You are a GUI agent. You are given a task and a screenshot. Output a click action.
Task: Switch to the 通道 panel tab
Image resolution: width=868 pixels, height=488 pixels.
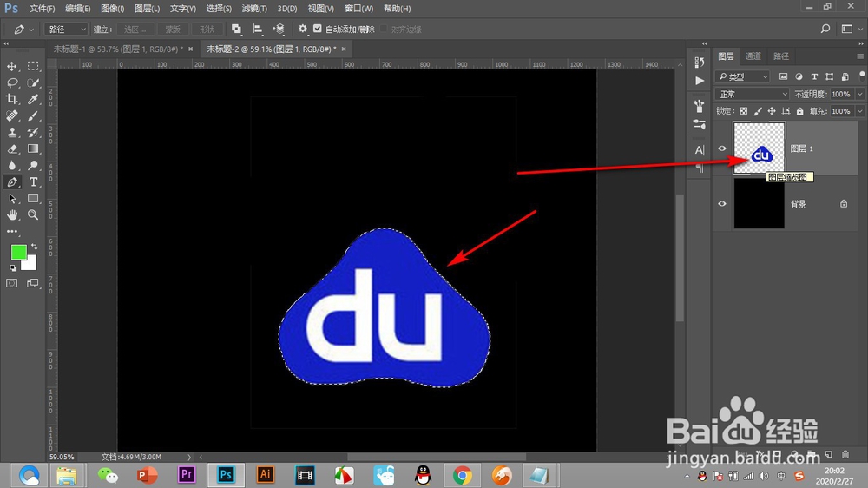point(753,56)
